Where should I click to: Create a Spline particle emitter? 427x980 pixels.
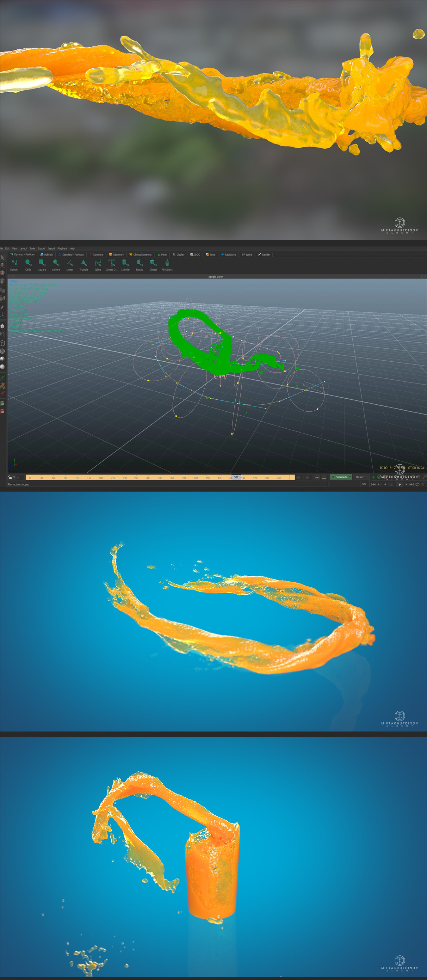coord(98,265)
